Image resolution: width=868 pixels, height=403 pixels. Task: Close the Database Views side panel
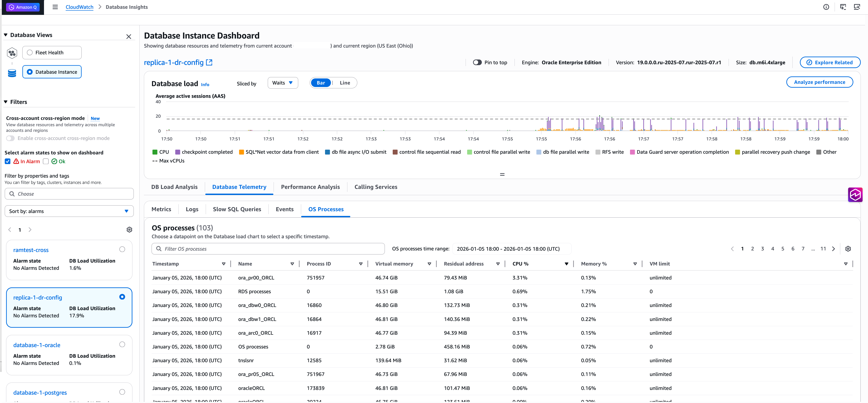pyautogui.click(x=129, y=37)
